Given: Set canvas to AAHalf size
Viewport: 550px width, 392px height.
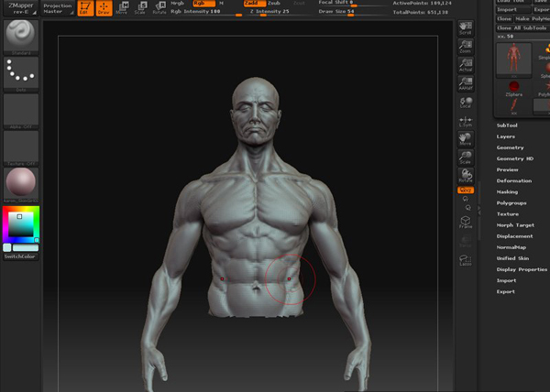Looking at the screenshot, I should tap(466, 83).
